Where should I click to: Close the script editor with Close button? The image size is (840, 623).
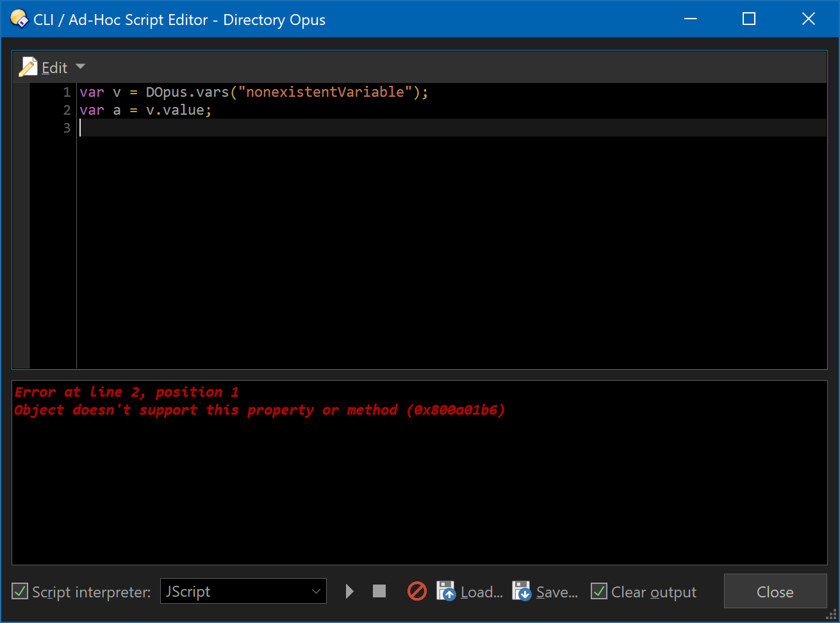click(x=775, y=591)
